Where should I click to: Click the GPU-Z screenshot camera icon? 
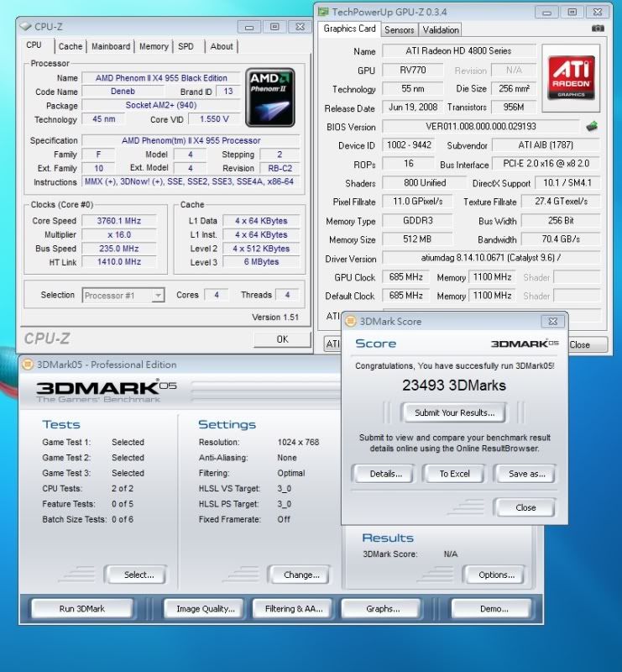598,29
